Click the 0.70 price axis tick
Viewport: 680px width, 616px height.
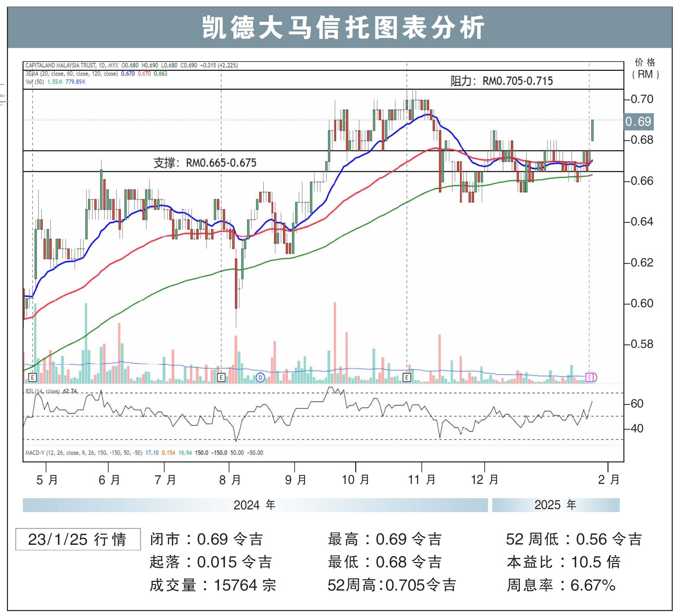coord(642,99)
